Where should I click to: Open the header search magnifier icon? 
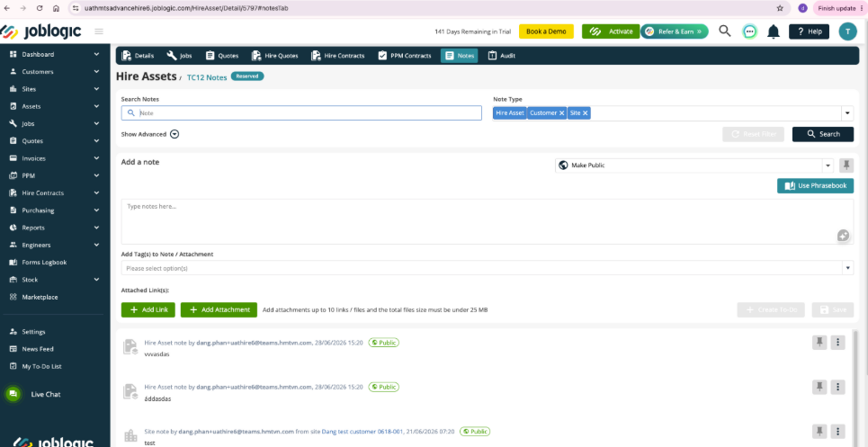click(725, 31)
